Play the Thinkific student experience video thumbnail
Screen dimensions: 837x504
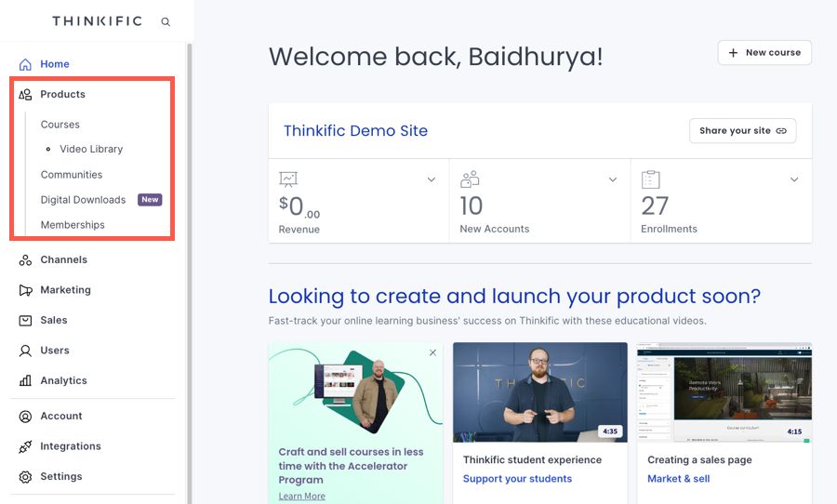click(x=539, y=392)
